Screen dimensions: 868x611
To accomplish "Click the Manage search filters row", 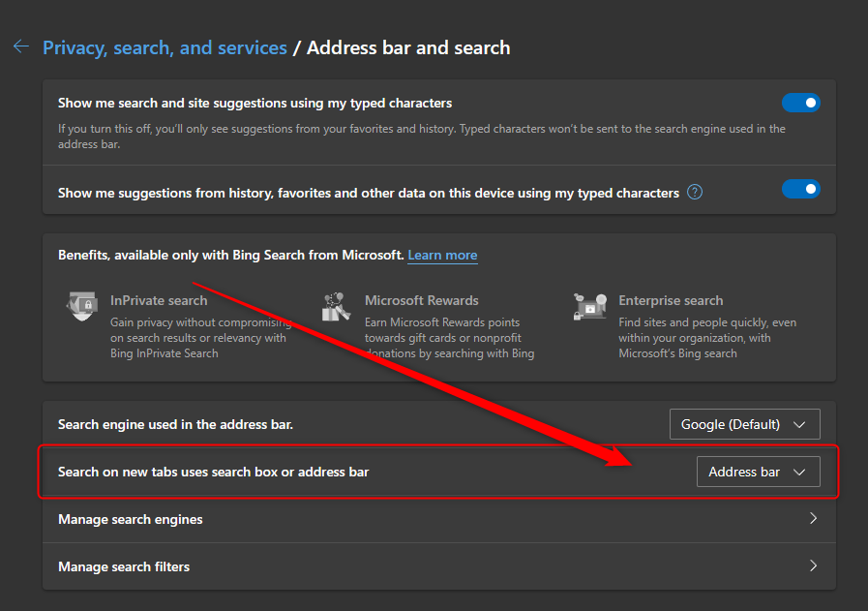I will click(x=437, y=566).
